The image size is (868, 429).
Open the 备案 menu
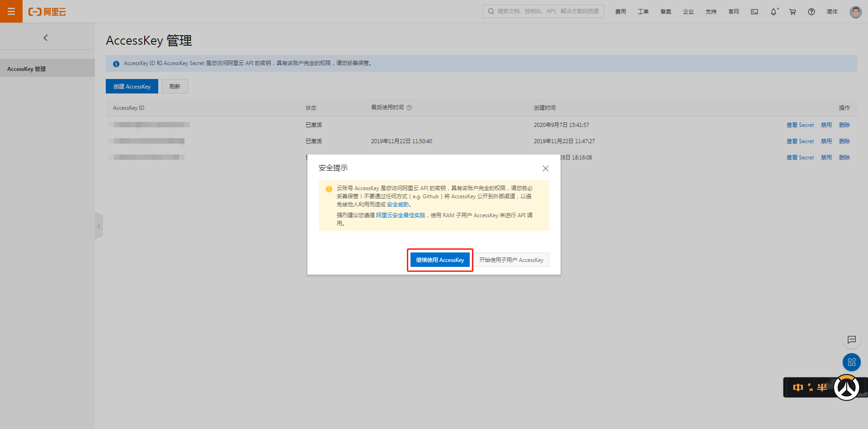click(665, 12)
